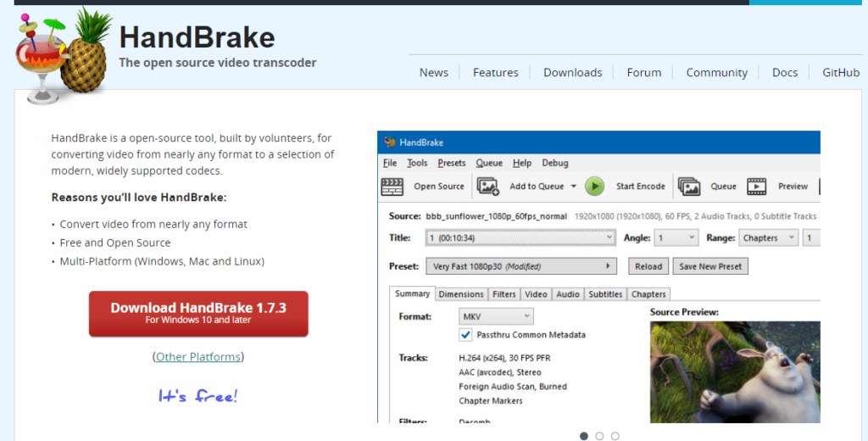The height and width of the screenshot is (441, 868).
Task: Open the GitHub link
Action: click(840, 73)
